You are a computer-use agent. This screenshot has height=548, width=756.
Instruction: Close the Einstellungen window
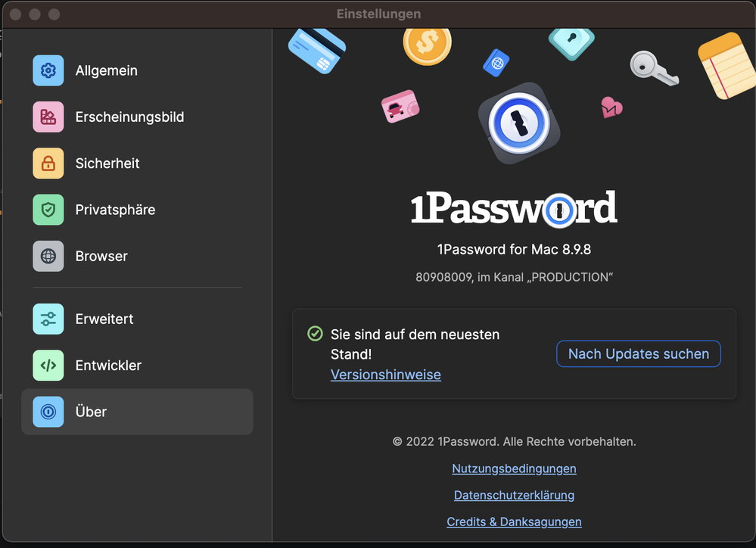pos(15,14)
